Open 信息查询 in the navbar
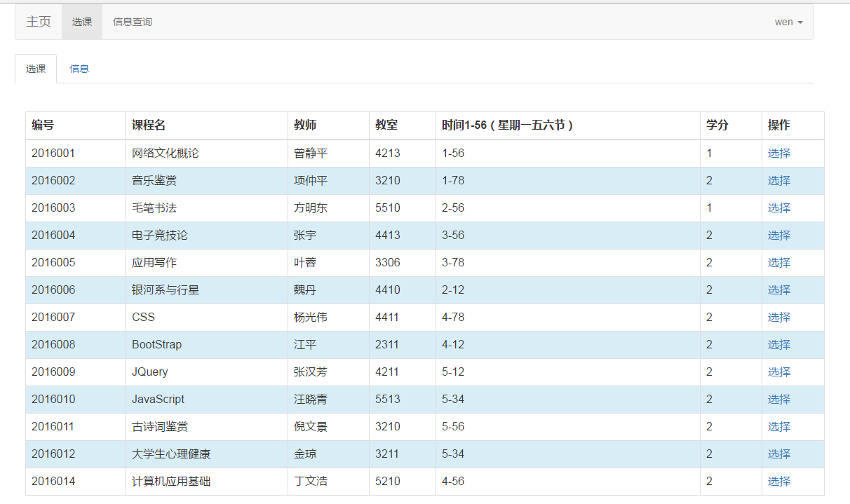 point(133,22)
